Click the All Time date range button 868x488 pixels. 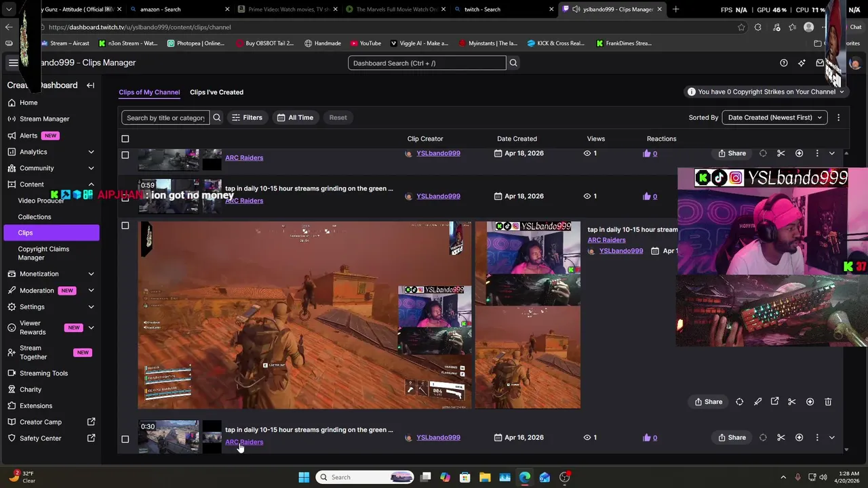[x=295, y=118]
